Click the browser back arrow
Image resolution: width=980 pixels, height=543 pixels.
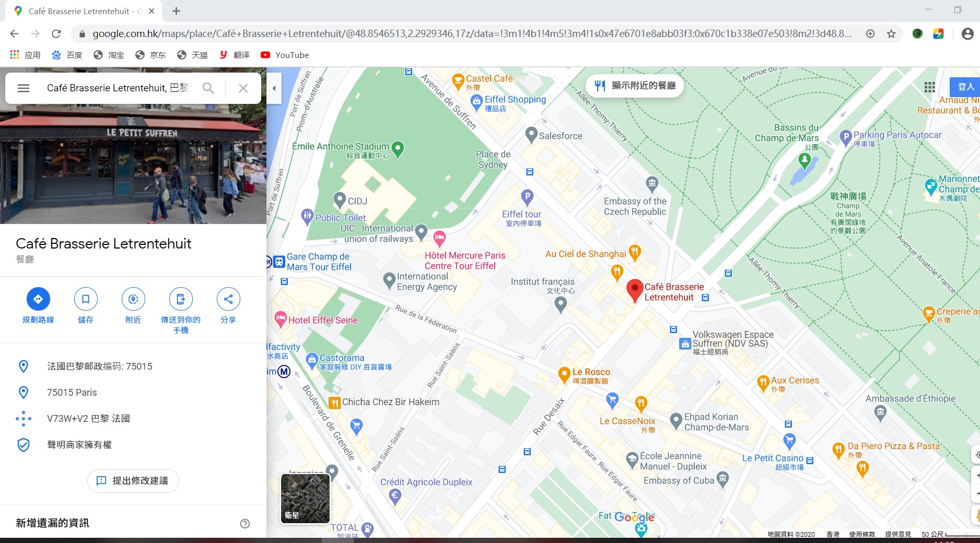click(x=14, y=34)
